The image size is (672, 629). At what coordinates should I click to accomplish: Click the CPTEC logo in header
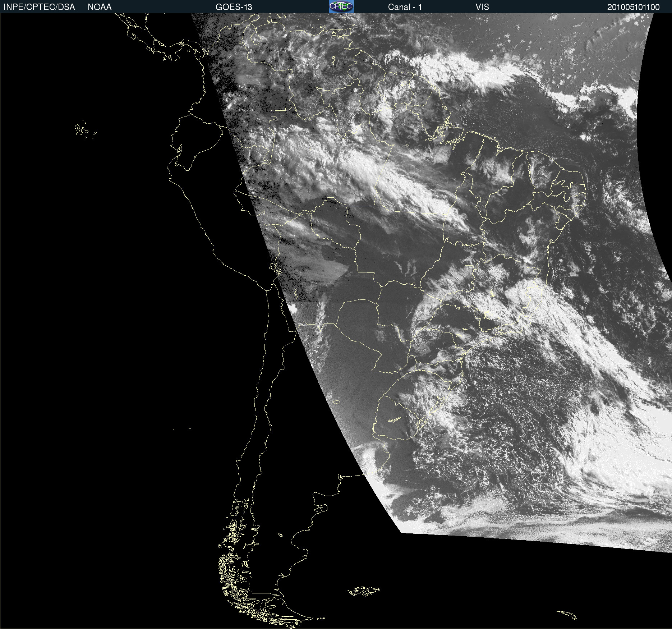tap(341, 6)
